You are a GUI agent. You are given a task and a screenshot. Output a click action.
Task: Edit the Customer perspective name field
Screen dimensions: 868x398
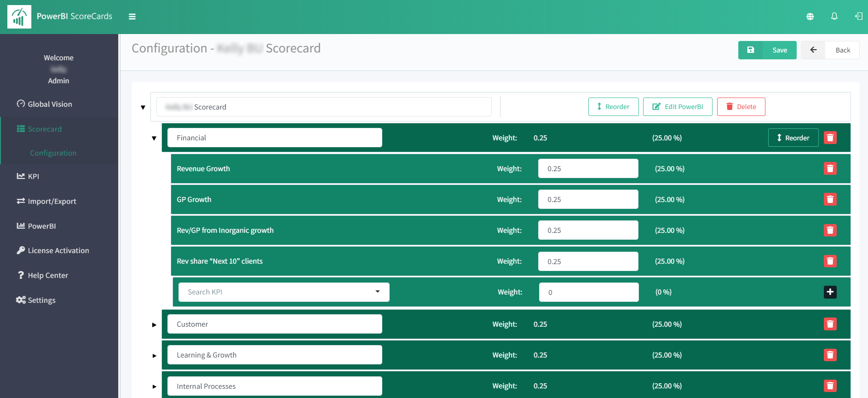point(275,324)
